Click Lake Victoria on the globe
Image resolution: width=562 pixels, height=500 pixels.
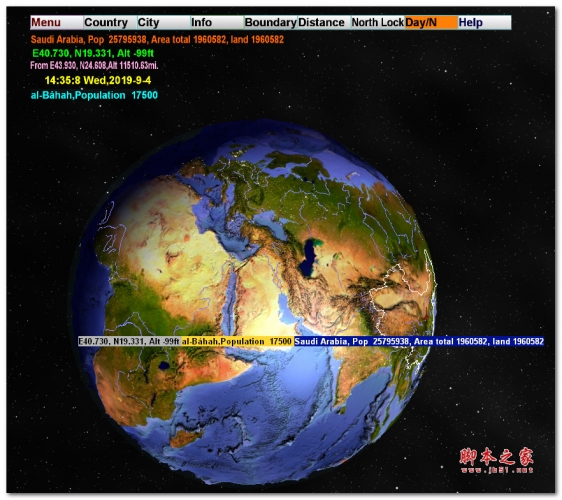pyautogui.click(x=164, y=366)
